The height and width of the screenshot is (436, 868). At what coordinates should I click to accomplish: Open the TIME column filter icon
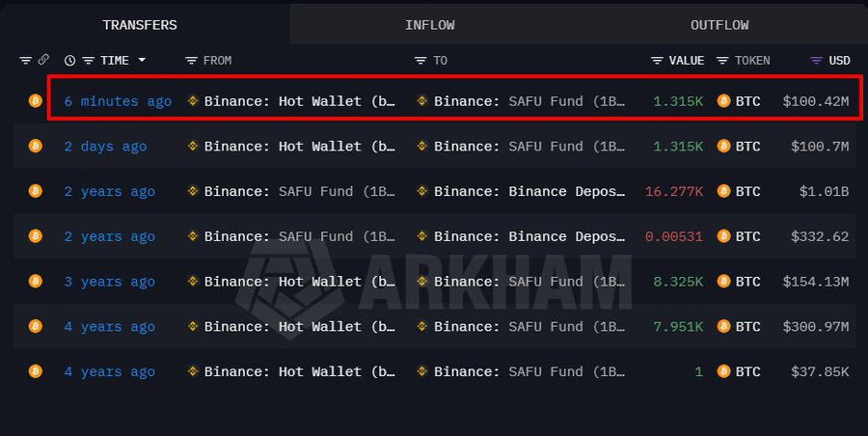pos(88,61)
